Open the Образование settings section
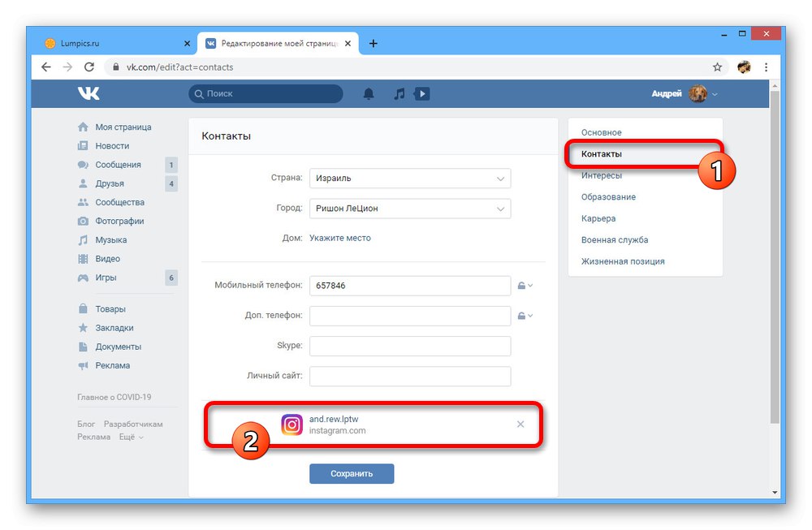This screenshot has width=812, height=530. pyautogui.click(x=608, y=196)
